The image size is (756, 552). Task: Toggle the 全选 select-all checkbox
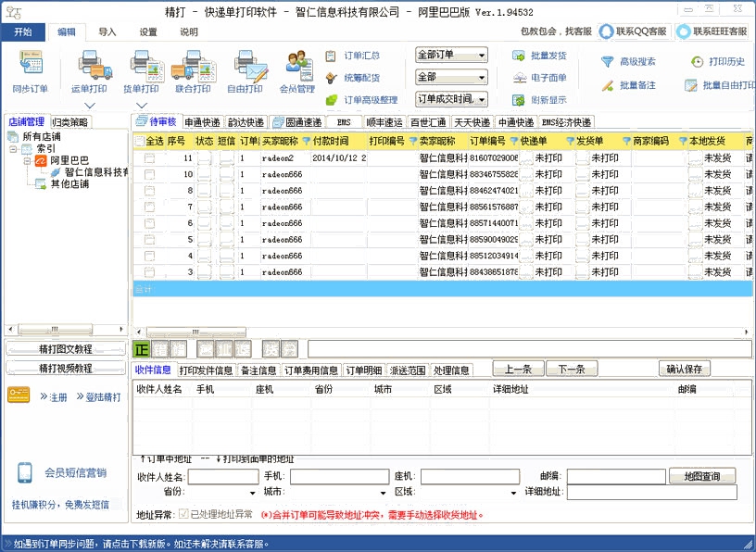tap(140, 142)
